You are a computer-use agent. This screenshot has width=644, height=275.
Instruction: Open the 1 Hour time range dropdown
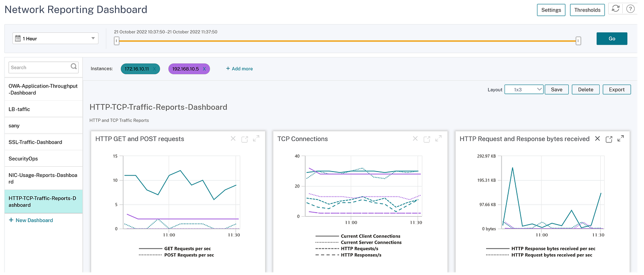[x=55, y=38]
